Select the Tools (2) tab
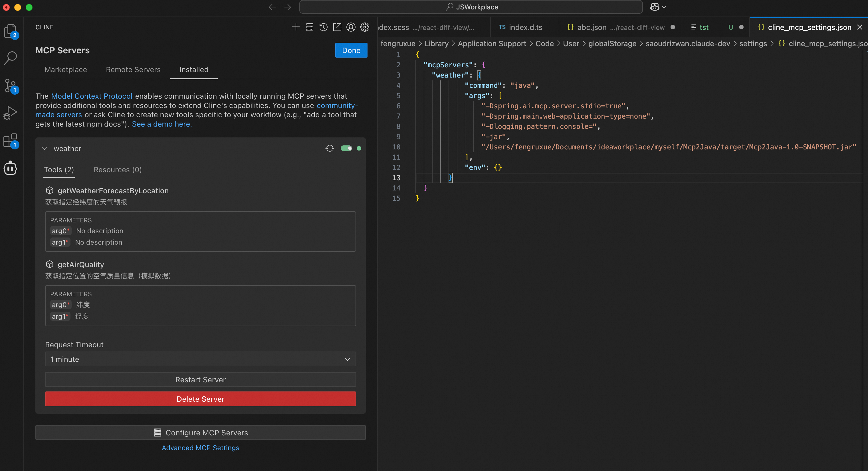Viewport: 868px width, 471px height. click(59, 170)
